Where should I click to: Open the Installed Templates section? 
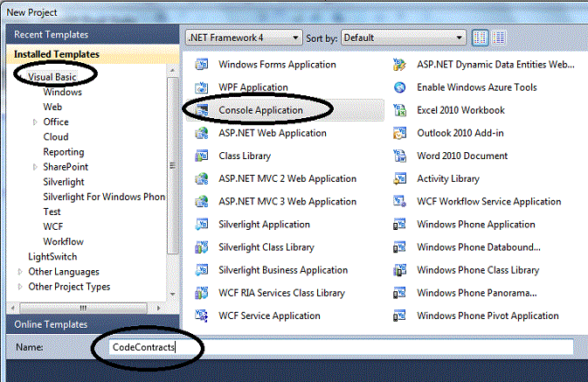tap(93, 54)
